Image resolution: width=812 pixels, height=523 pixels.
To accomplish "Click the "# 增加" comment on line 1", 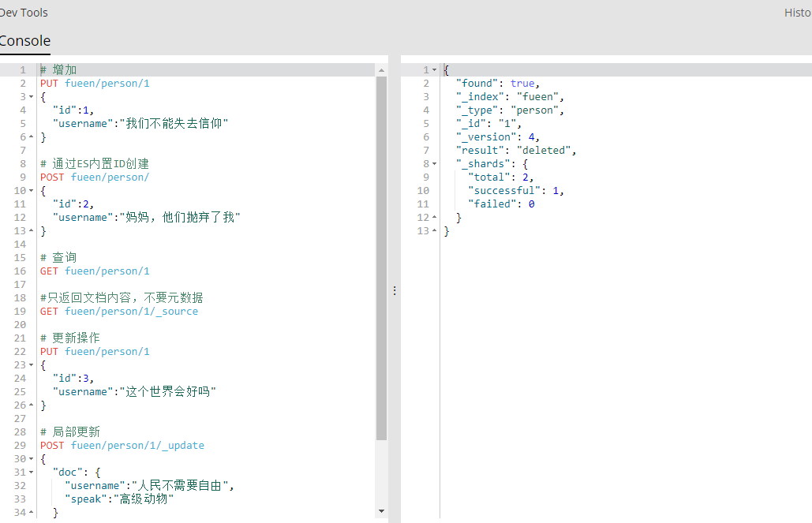I will pos(58,70).
